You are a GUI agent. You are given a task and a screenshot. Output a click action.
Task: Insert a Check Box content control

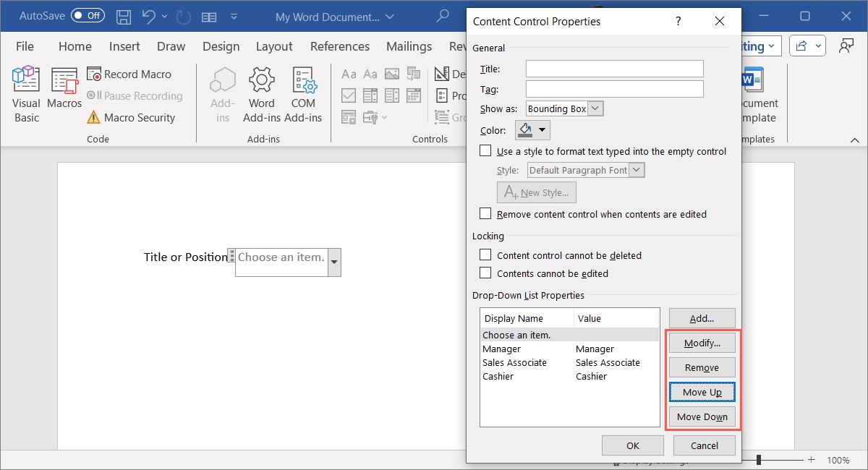349,95
